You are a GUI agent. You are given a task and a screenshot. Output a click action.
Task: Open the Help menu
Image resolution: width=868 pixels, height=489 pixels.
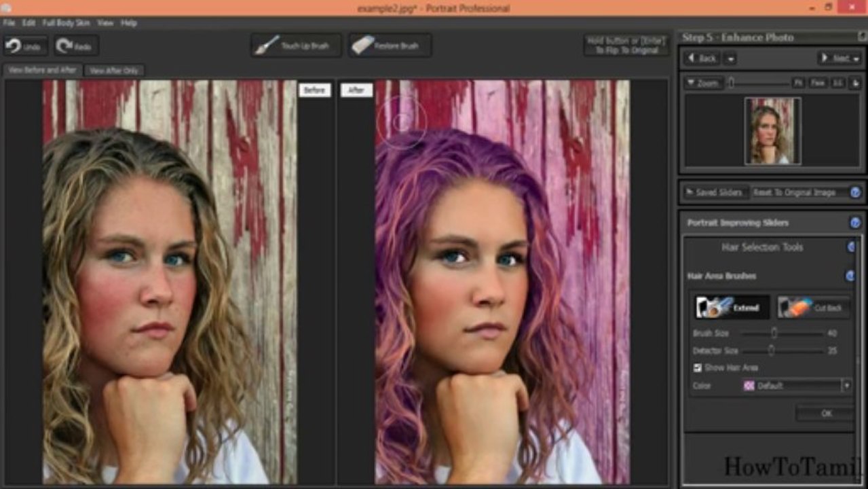pos(128,22)
